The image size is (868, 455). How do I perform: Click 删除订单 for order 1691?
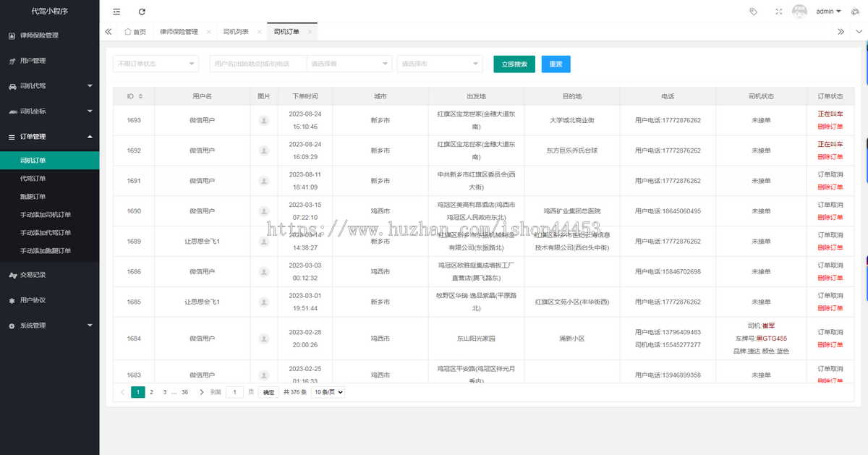[x=830, y=187]
